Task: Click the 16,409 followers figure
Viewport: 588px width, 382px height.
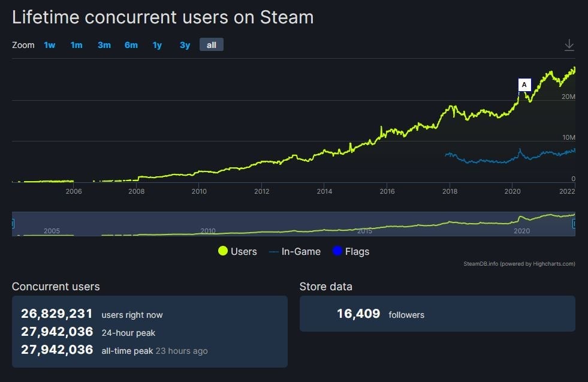Action: click(358, 314)
